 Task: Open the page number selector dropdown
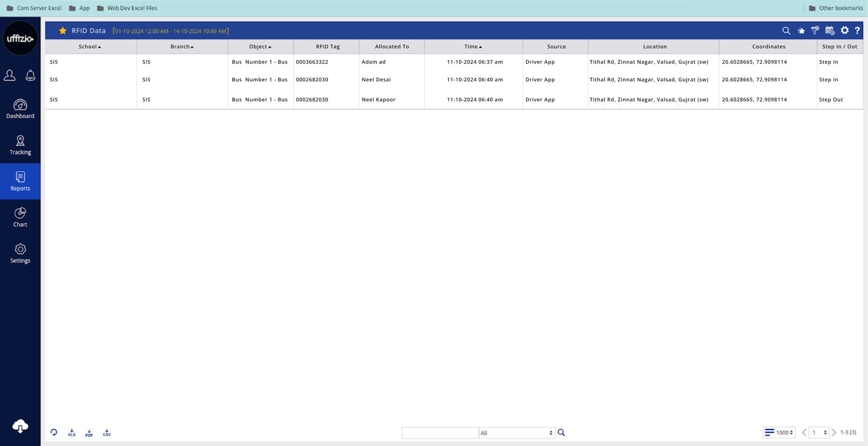click(819, 433)
